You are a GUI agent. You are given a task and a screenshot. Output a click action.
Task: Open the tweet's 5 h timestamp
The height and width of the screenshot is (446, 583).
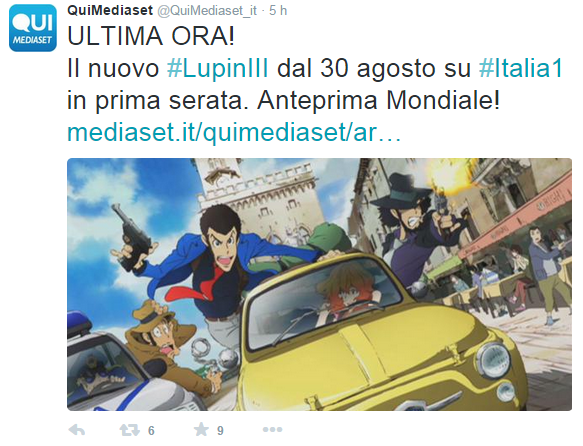click(x=278, y=10)
